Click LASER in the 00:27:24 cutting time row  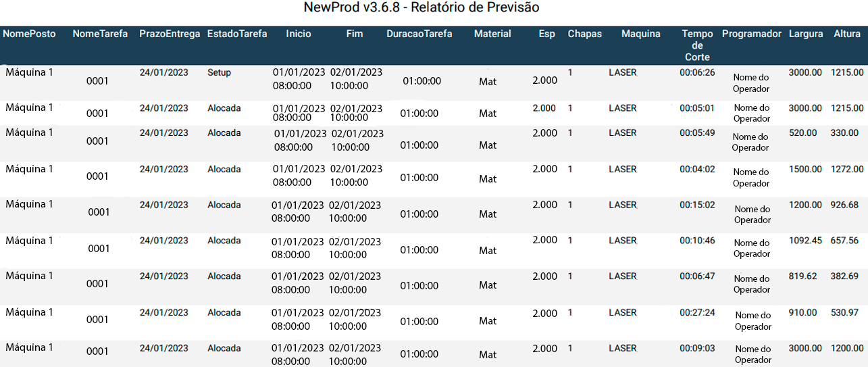click(623, 313)
